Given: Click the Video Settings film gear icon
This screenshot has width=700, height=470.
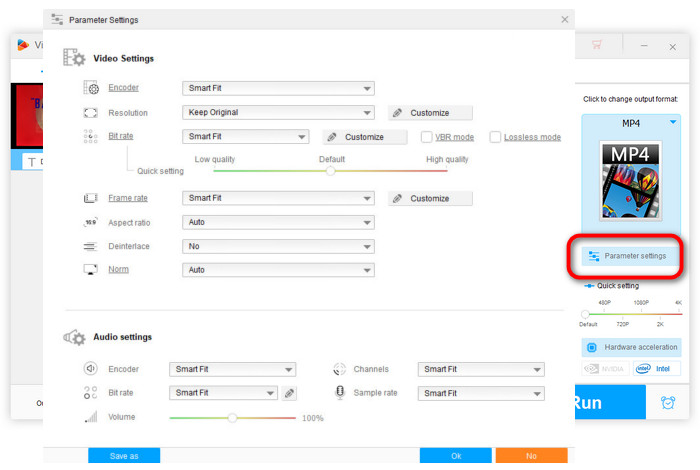Looking at the screenshot, I should (x=74, y=58).
